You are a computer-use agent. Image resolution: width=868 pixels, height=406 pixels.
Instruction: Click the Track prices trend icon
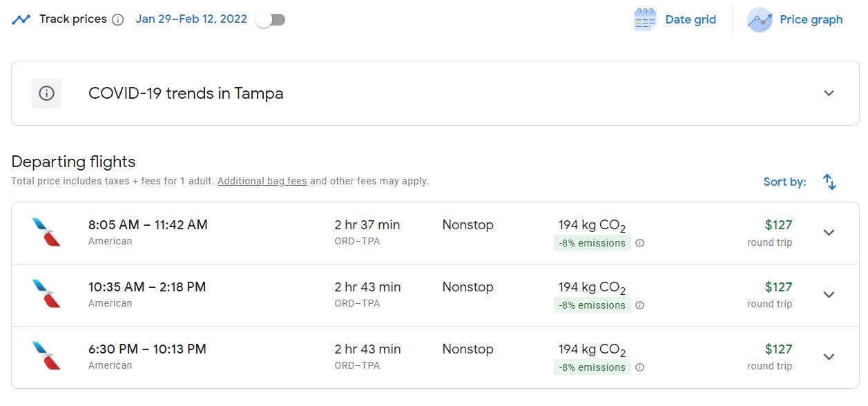(21, 19)
